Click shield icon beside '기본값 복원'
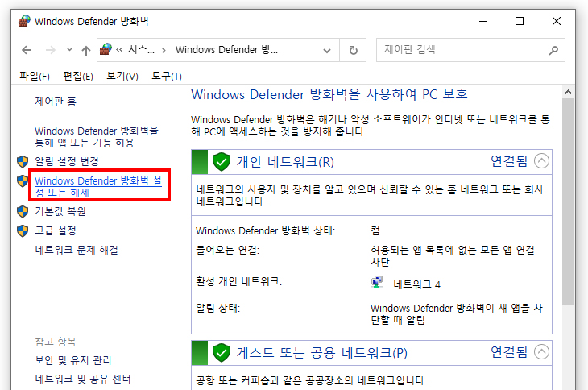Screen dimensions: 588x390 23,211
